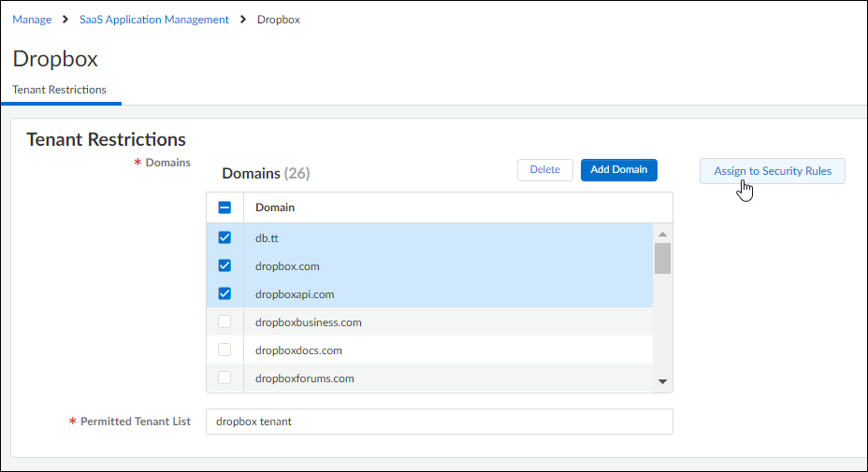Click the Add Domain button
868x472 pixels.
pyautogui.click(x=618, y=170)
